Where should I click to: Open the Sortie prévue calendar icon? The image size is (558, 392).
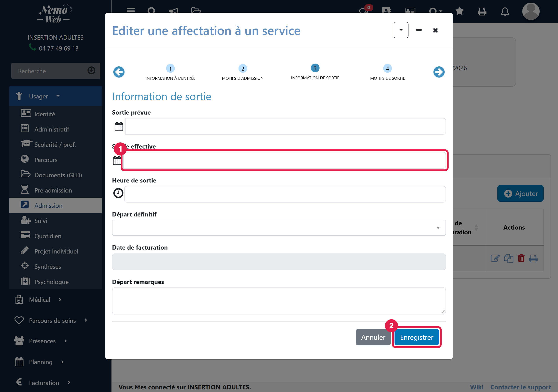pyautogui.click(x=119, y=127)
